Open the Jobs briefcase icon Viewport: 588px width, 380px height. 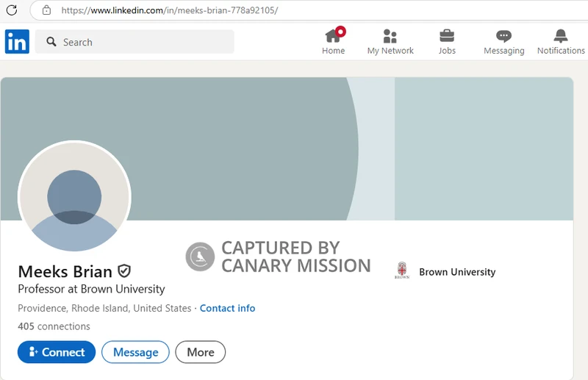point(447,36)
